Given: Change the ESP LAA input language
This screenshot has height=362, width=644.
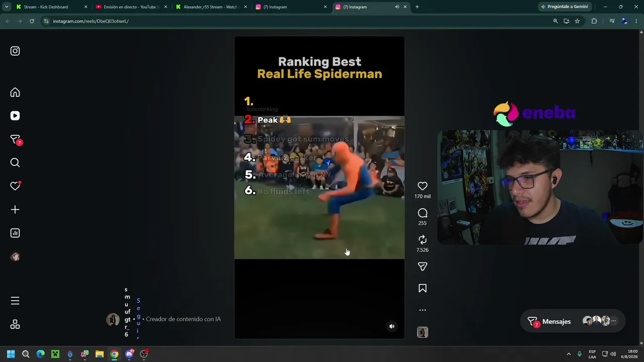Looking at the screenshot, I should [x=592, y=354].
